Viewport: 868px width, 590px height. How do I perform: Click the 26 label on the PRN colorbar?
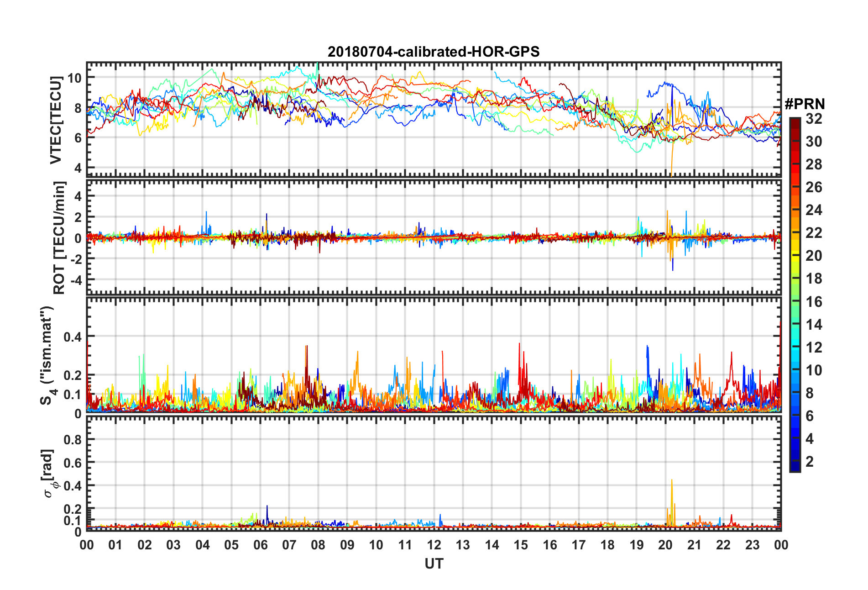pyautogui.click(x=814, y=187)
